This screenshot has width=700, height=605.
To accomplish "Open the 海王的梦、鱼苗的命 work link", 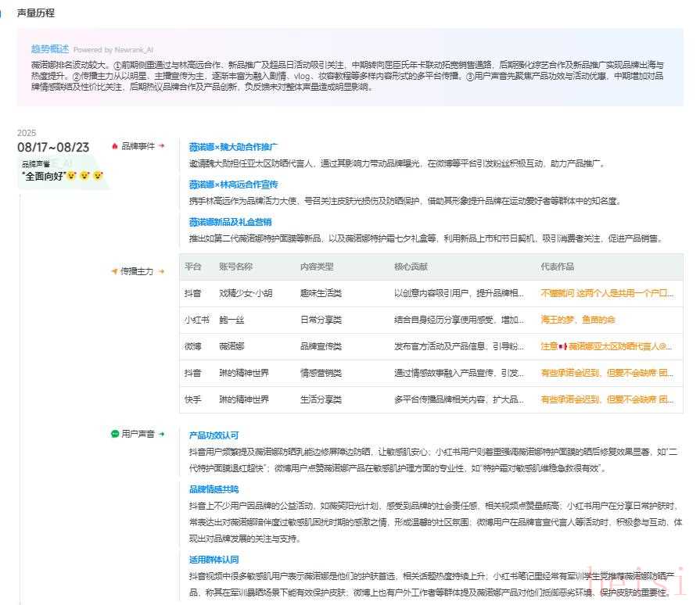I will tap(578, 320).
